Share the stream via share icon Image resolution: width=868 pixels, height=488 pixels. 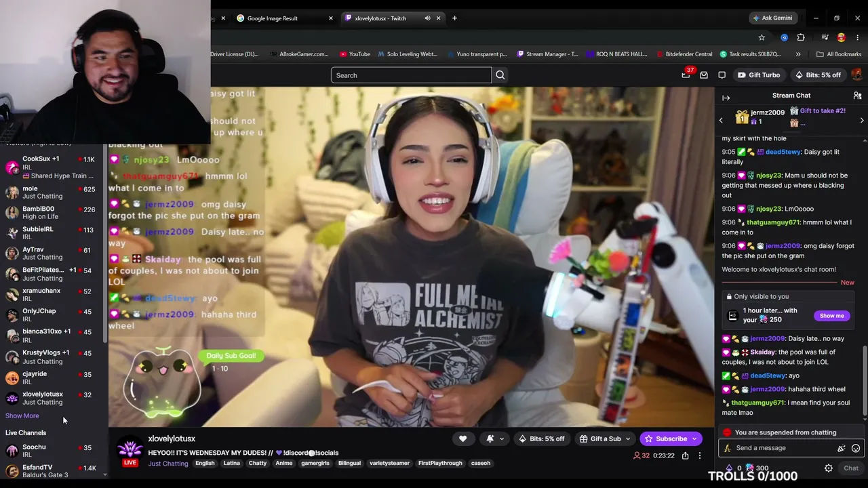coord(685,455)
